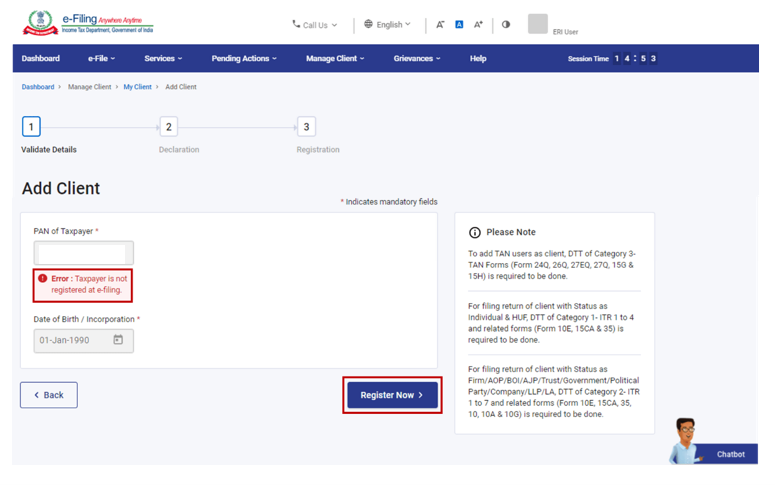Go to the Help page
The image size is (775, 485).
[478, 59]
